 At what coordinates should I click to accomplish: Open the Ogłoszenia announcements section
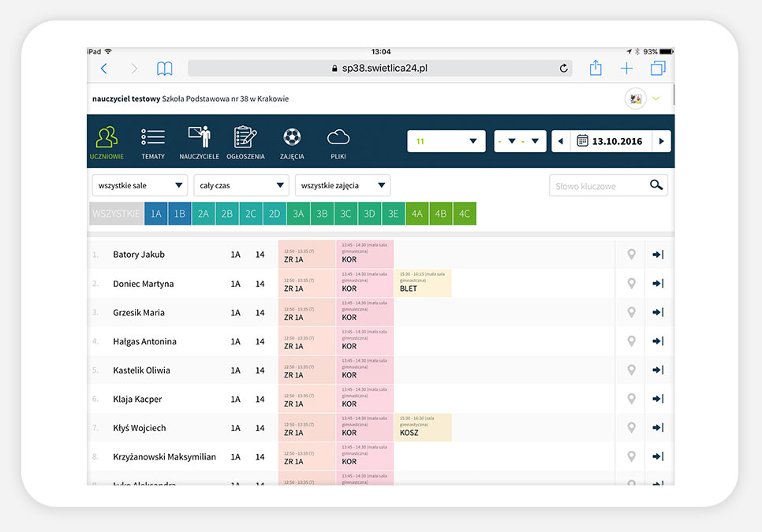tap(245, 143)
